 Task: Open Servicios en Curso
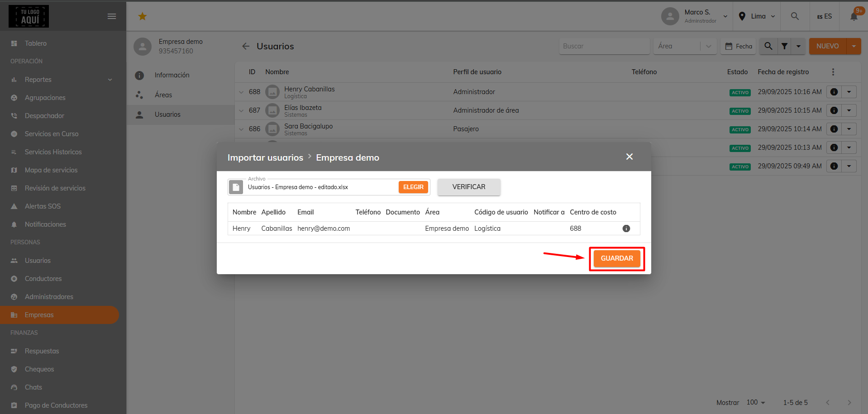[x=59, y=134]
